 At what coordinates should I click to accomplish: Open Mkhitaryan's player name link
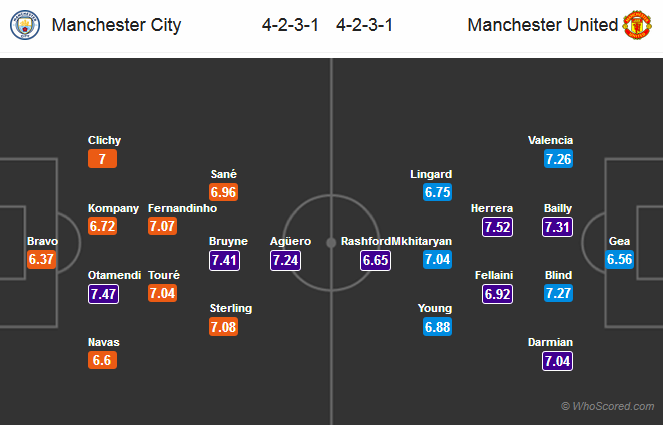[422, 241]
